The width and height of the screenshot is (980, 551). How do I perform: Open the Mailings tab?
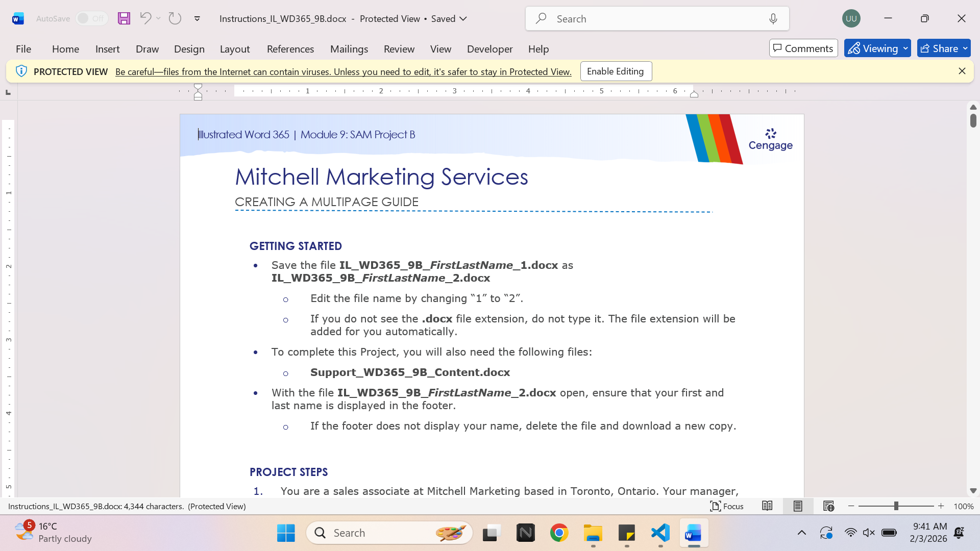tap(349, 49)
